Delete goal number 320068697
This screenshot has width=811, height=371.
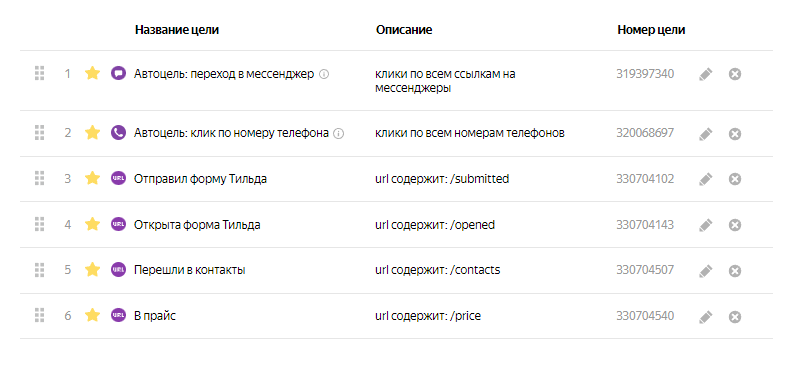coord(734,134)
